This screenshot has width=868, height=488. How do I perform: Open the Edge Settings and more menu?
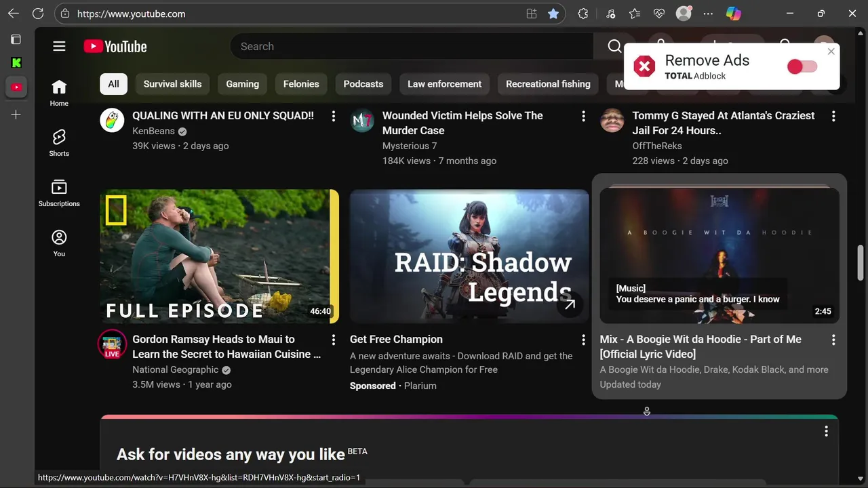pyautogui.click(x=708, y=14)
